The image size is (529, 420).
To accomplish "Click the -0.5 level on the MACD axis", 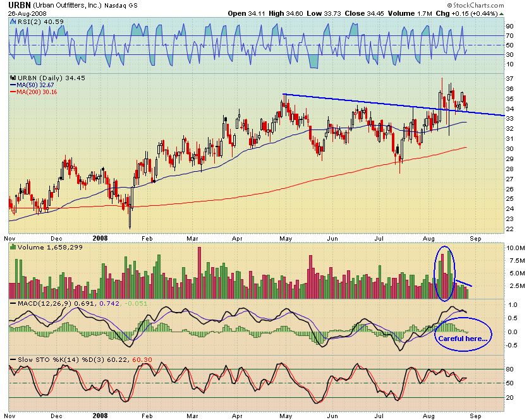I will pyautogui.click(x=512, y=345).
